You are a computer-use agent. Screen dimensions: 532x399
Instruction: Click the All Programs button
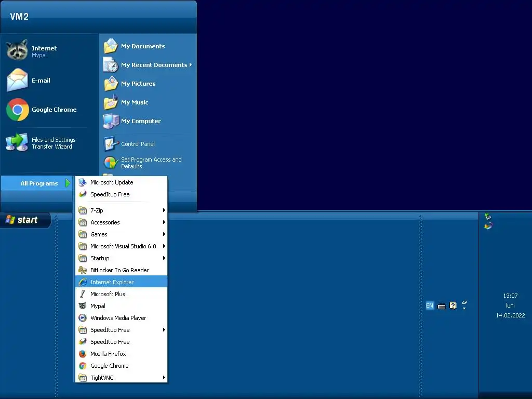click(x=37, y=183)
